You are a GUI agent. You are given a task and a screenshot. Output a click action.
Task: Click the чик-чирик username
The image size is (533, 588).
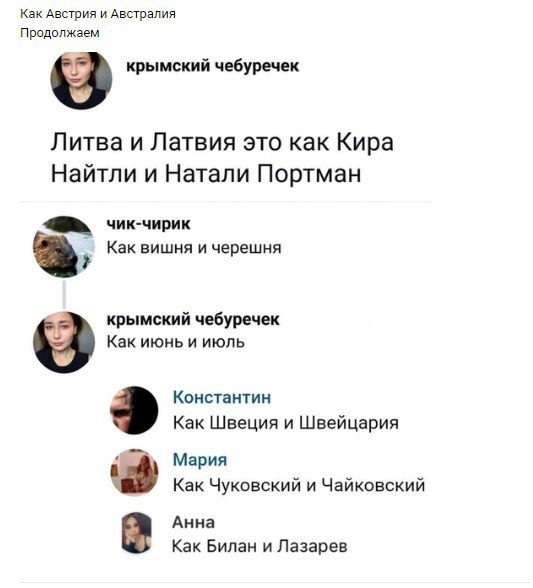tap(149, 224)
